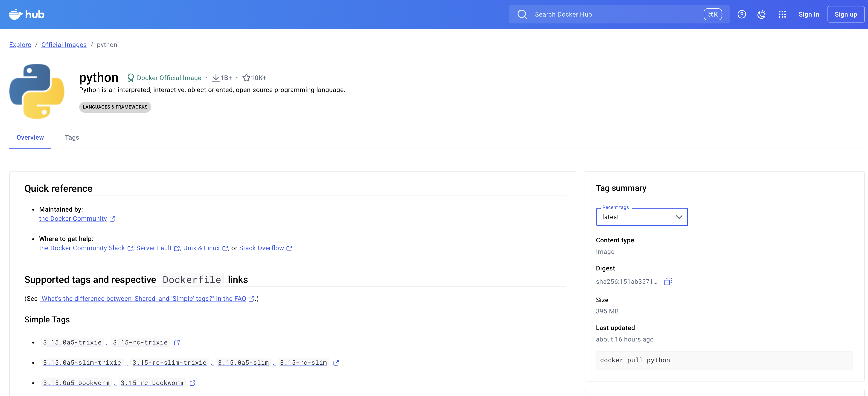Focus the Search Docker Hub field
Viewport: 868px width, 396px height.
619,14
